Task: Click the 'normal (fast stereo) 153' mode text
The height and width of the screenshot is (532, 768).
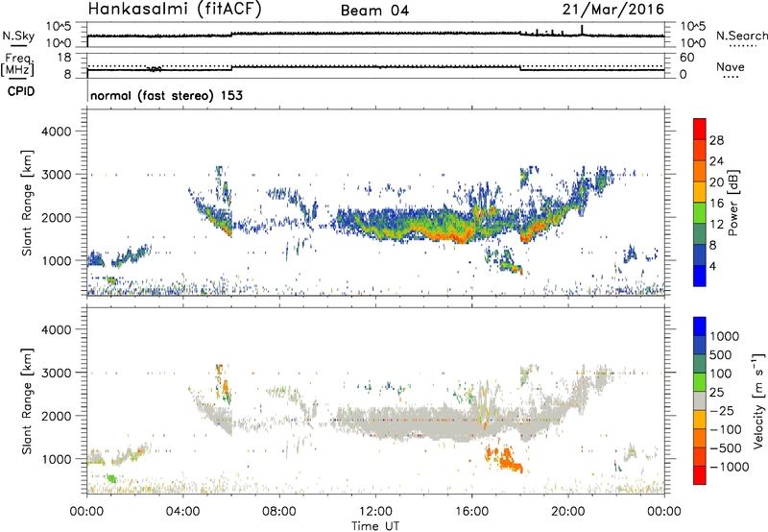Action: [166, 95]
